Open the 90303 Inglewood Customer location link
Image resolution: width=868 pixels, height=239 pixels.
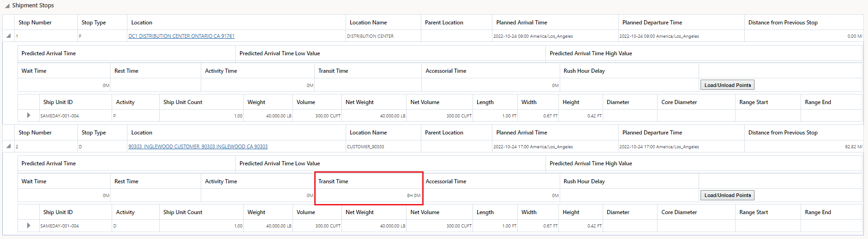click(x=198, y=146)
